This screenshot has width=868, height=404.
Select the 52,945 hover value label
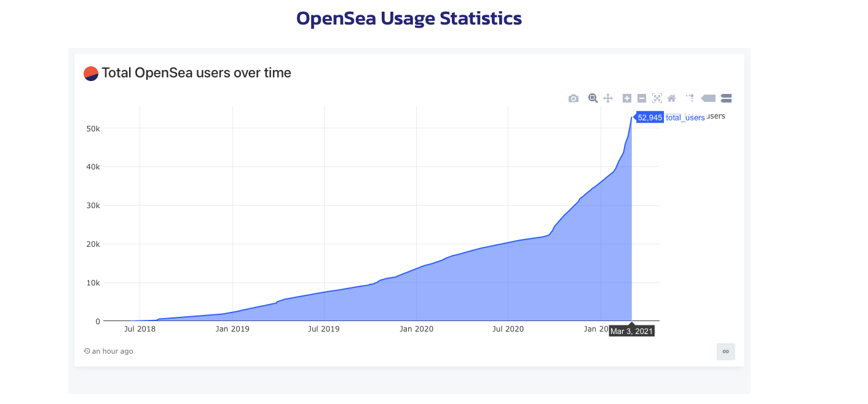pyautogui.click(x=650, y=117)
